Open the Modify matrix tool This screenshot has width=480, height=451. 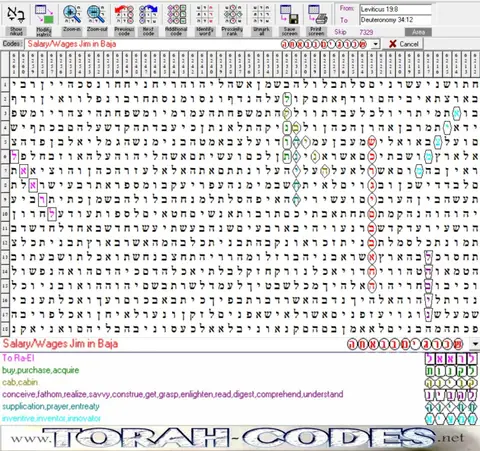pos(44,15)
